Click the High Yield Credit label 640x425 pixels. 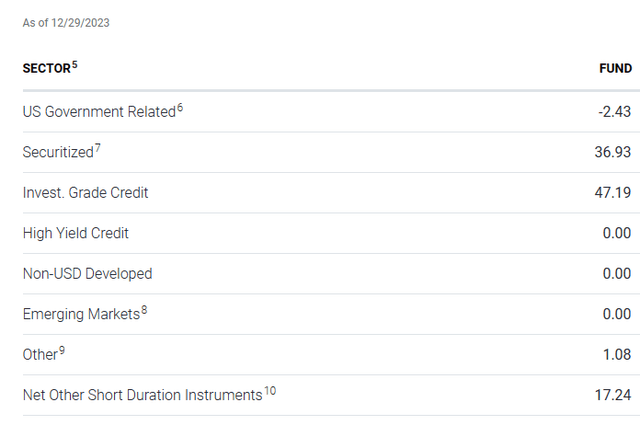76,233
